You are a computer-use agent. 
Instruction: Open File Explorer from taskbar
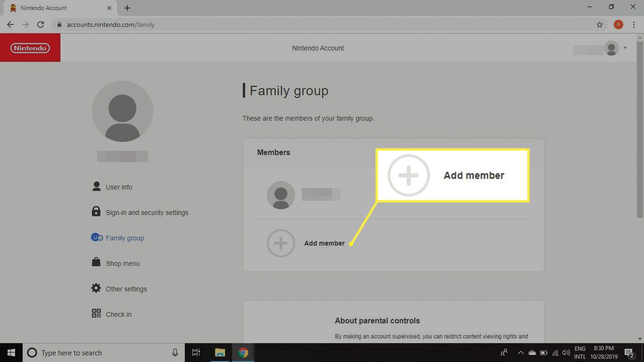[x=220, y=353]
